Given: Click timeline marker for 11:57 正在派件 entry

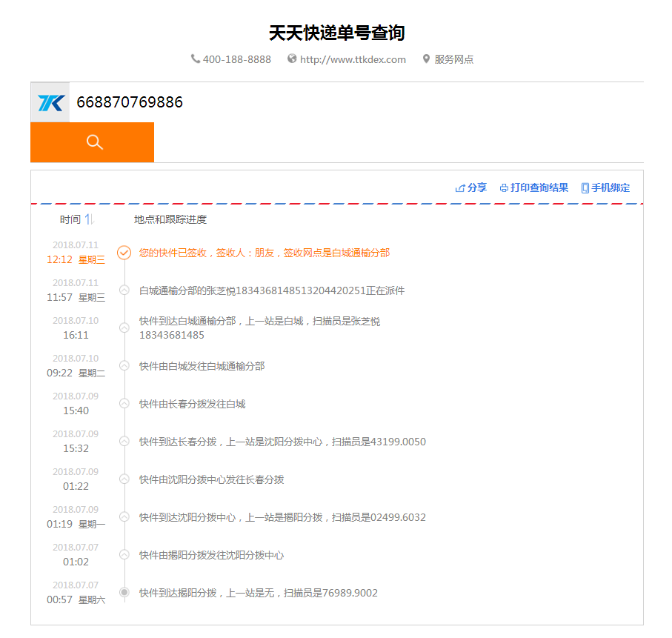Looking at the screenshot, I should tap(124, 290).
